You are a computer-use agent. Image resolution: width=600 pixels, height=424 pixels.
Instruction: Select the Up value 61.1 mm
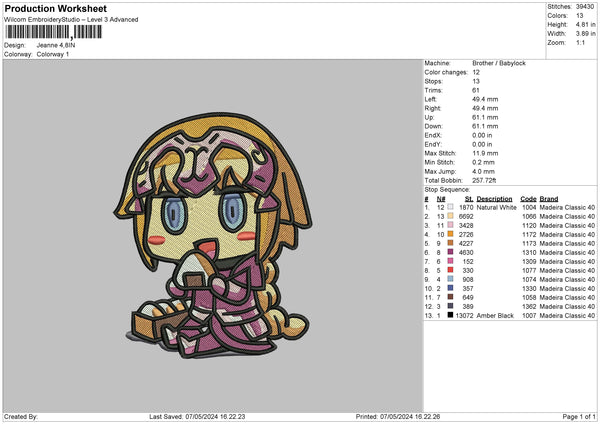coord(485,117)
